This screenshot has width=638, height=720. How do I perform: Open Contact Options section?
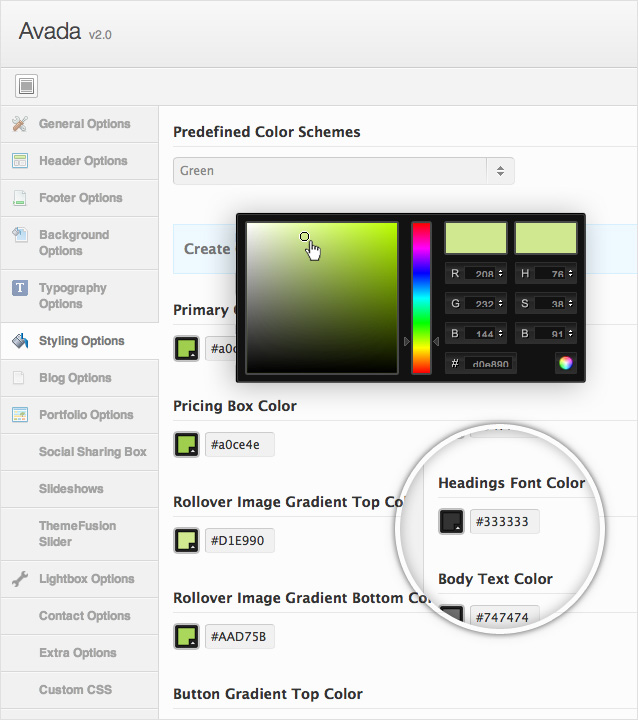click(79, 616)
